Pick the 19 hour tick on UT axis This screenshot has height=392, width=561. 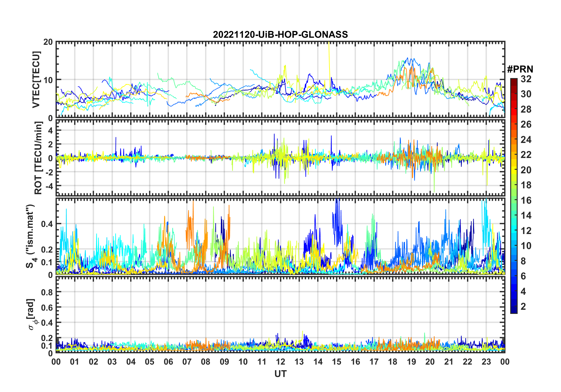pos(411,362)
